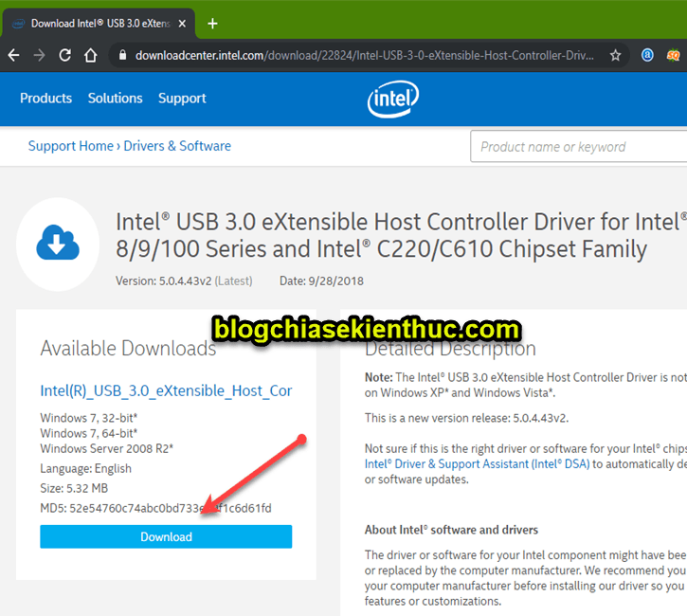This screenshot has height=616, width=687.
Task: Click the browser forward arrow
Action: pyautogui.click(x=40, y=55)
